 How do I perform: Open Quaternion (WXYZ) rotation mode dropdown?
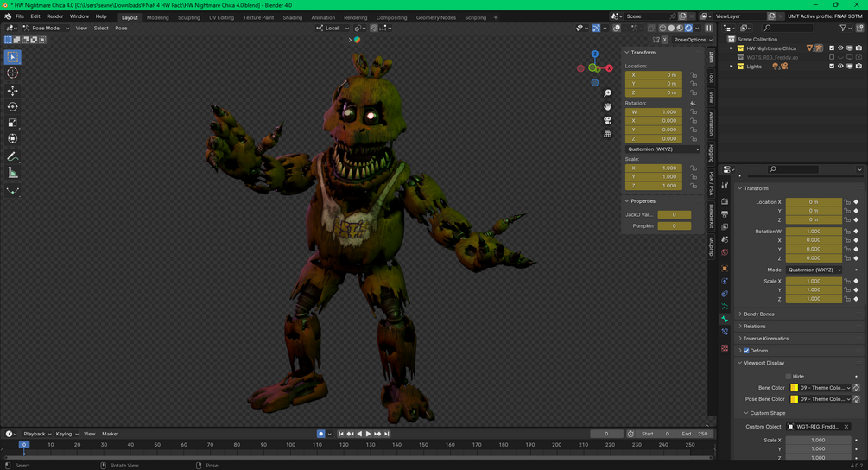coord(662,149)
